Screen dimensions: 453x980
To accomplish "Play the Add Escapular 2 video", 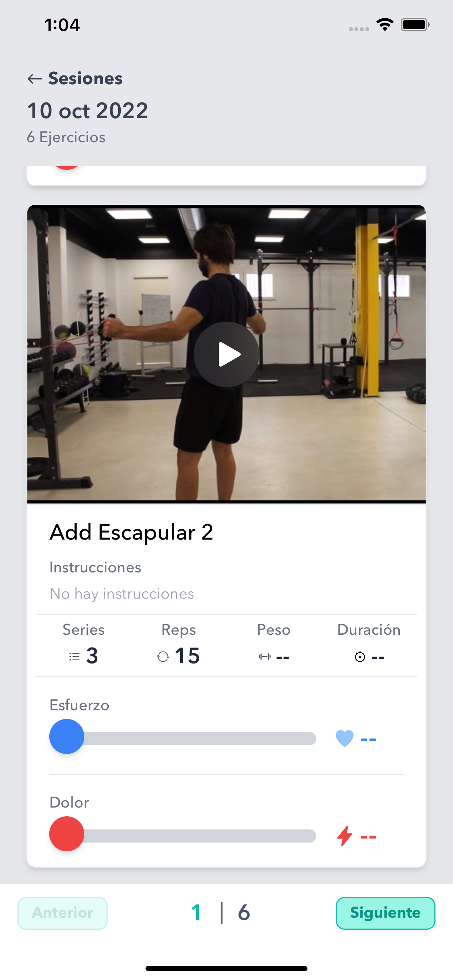I will tap(226, 354).
